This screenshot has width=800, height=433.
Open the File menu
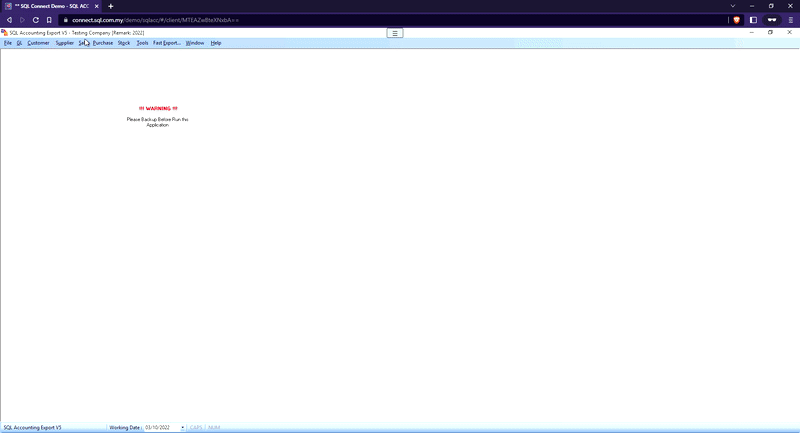click(x=8, y=43)
